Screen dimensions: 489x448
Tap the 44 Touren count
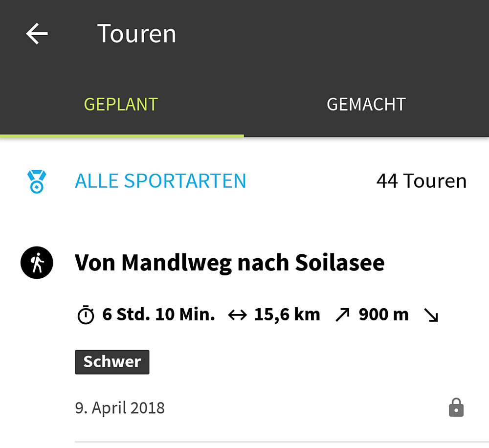click(x=422, y=181)
